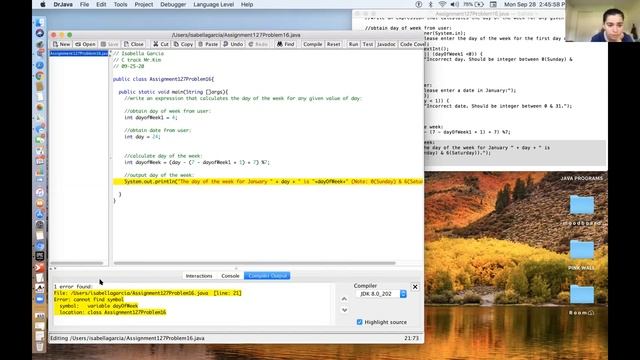Click the Find toolbar button
The width and height of the screenshot is (640, 360).
point(286,44)
